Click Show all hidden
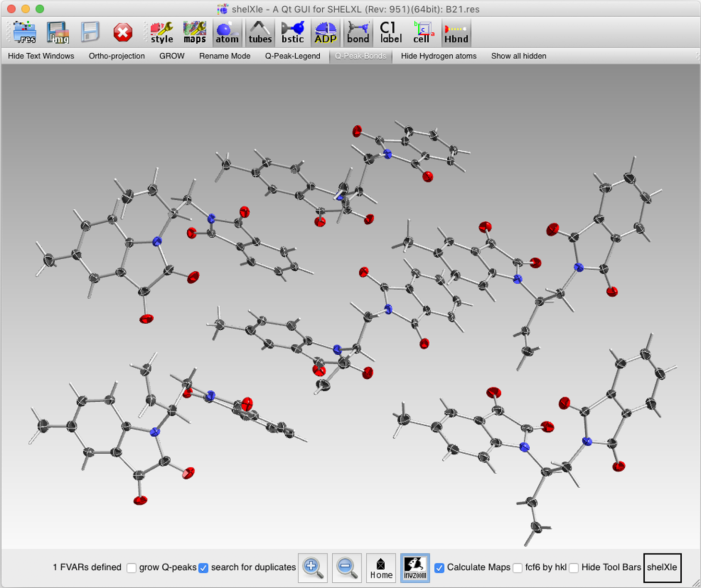Screen dimensions: 701x588 pos(519,56)
